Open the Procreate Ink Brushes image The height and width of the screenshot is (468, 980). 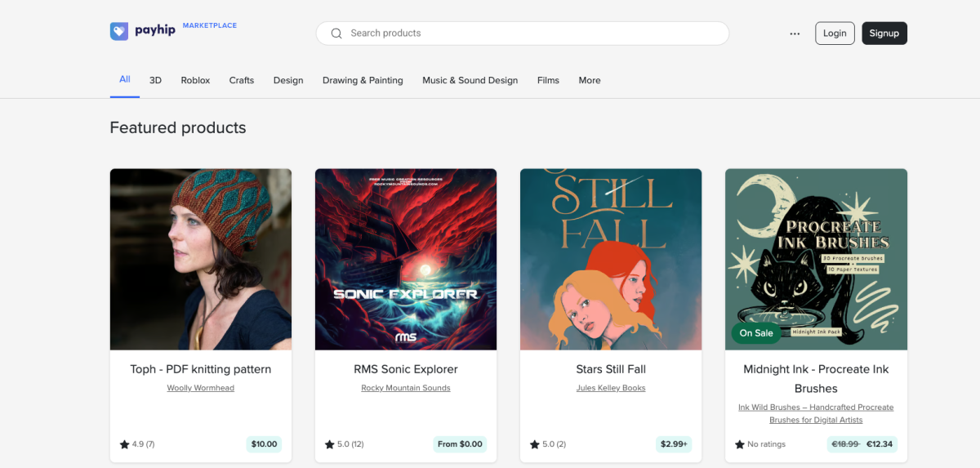click(x=816, y=260)
